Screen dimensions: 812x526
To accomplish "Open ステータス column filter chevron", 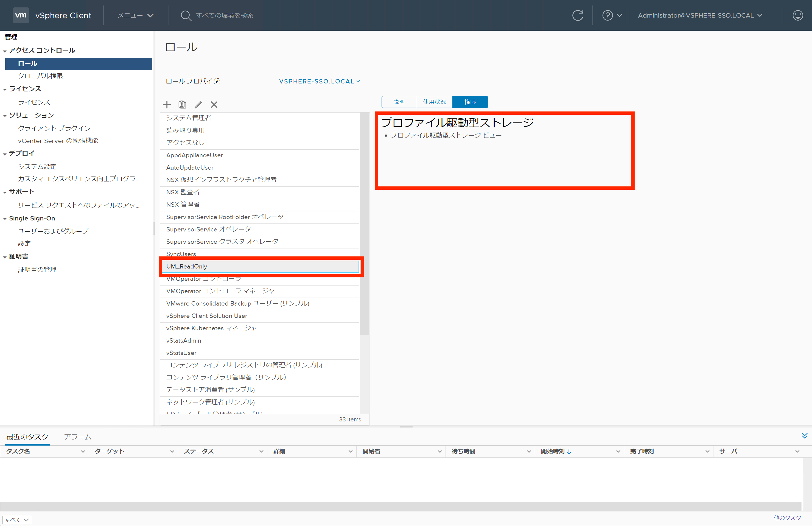I will (261, 452).
